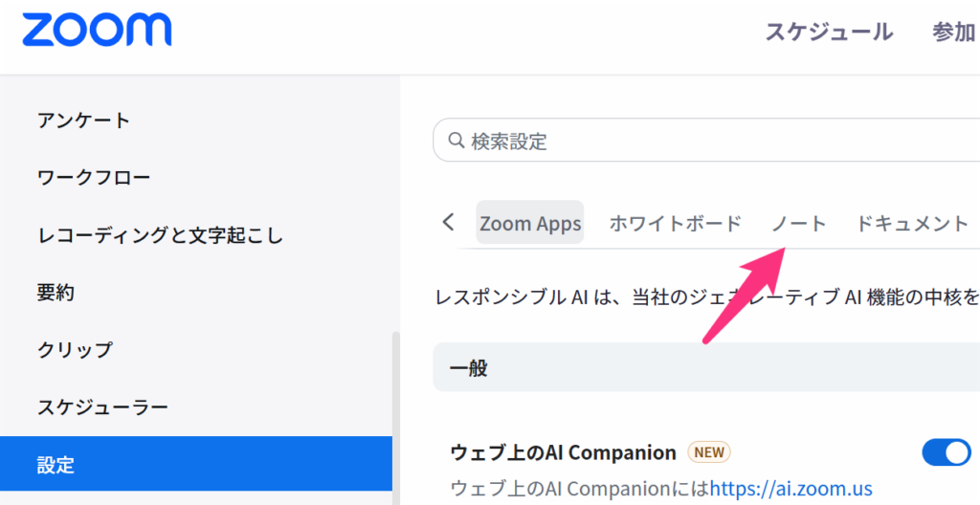The width and height of the screenshot is (980, 505).
Task: Select the ノート tab
Action: coord(799,224)
